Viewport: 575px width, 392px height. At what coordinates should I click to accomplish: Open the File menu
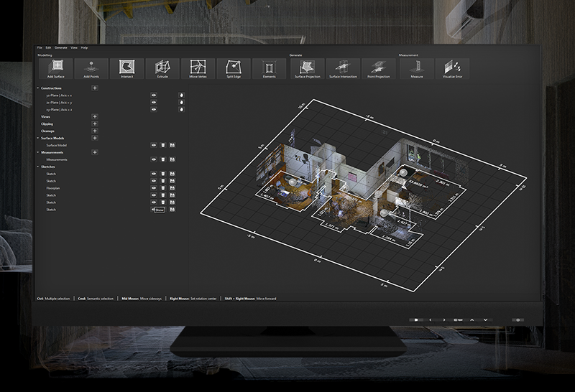pos(40,47)
